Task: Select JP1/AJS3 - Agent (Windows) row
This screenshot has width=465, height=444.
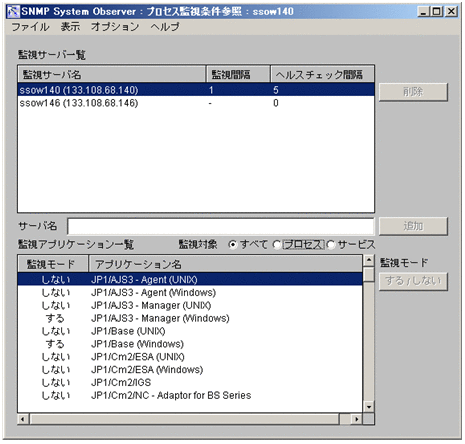Action: 190,292
